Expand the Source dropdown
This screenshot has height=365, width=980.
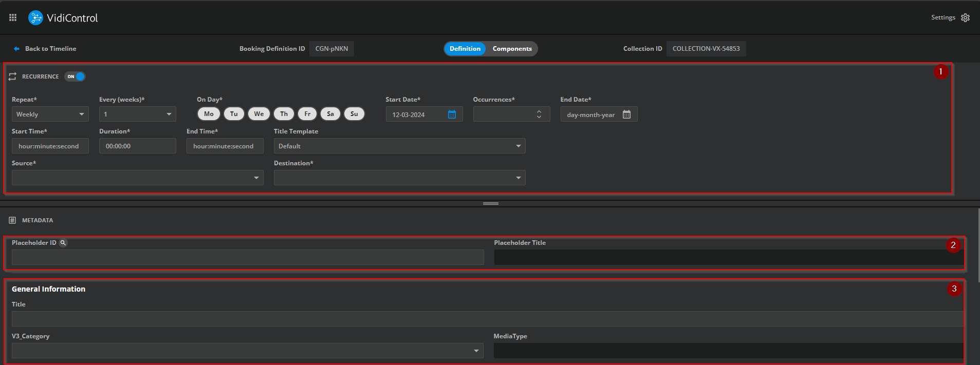click(137, 178)
